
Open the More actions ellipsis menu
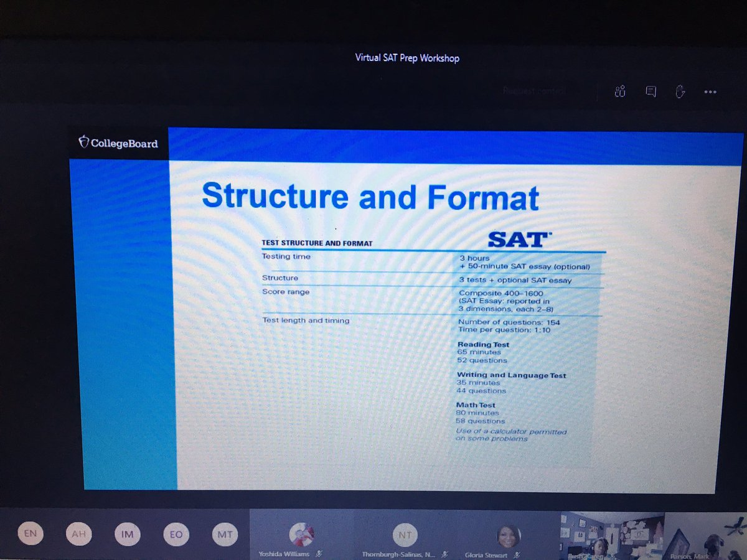(710, 91)
